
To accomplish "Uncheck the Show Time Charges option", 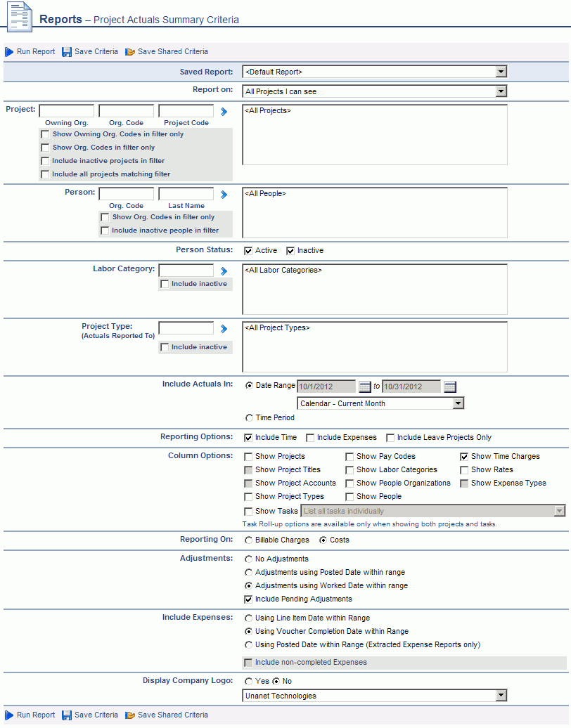I will click(463, 457).
